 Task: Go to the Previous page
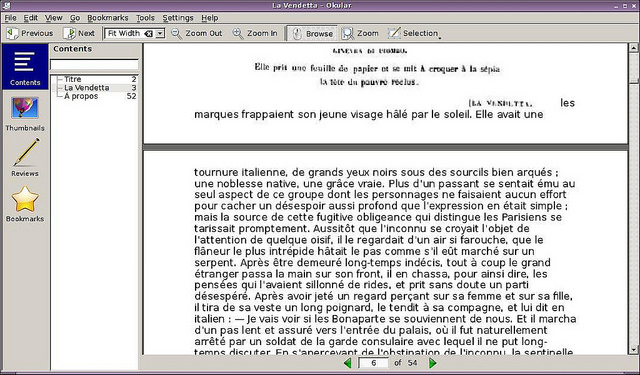[x=30, y=33]
